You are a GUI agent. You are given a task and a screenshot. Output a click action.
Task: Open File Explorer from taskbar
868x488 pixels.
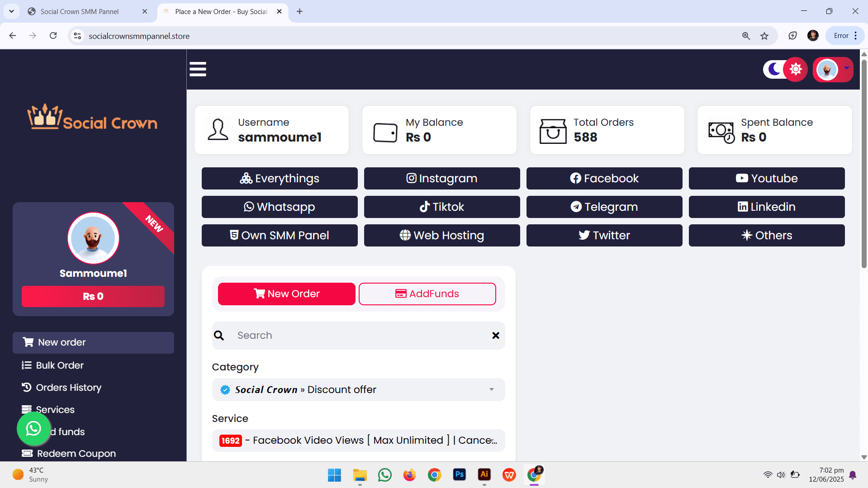click(360, 475)
